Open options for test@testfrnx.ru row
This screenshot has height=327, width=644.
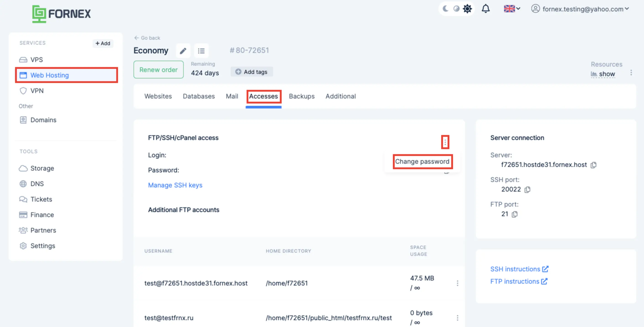point(457,318)
